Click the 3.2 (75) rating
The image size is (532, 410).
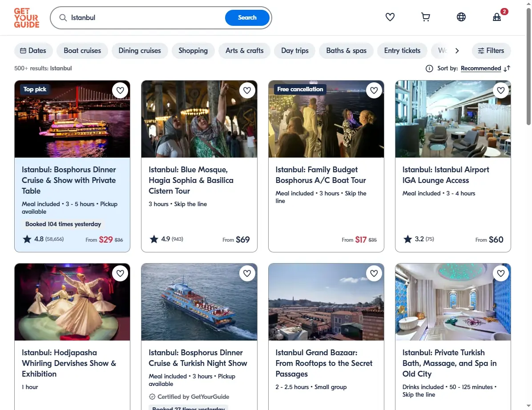[x=419, y=239]
